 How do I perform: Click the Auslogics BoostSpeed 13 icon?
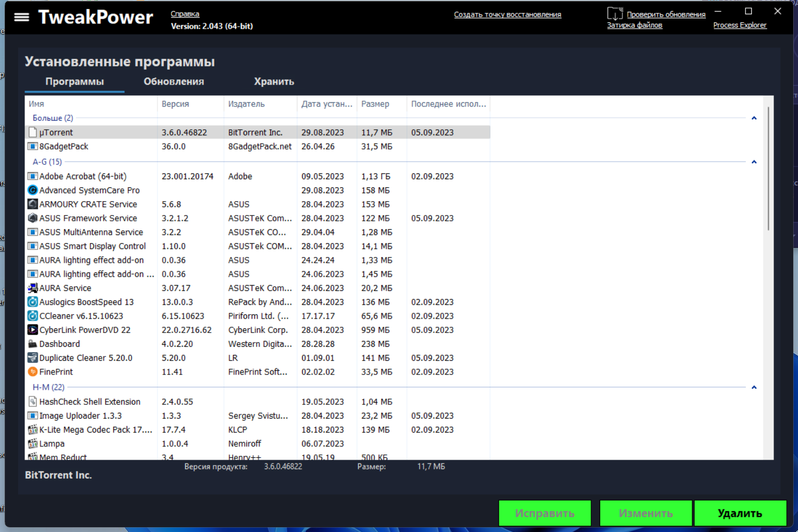click(x=32, y=302)
